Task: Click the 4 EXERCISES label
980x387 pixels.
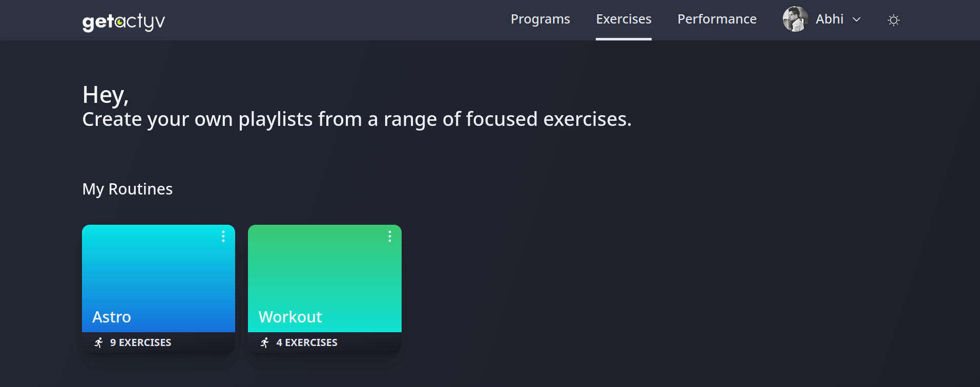Action: pyautogui.click(x=307, y=342)
